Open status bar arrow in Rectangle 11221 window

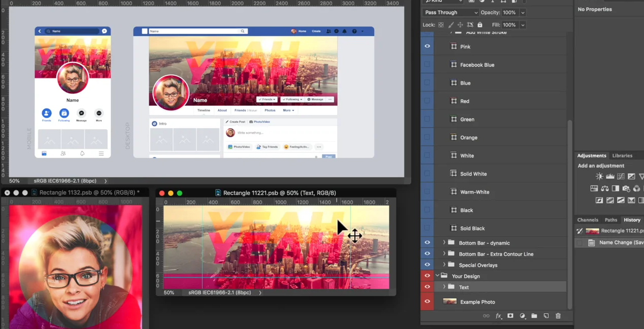[260, 293]
